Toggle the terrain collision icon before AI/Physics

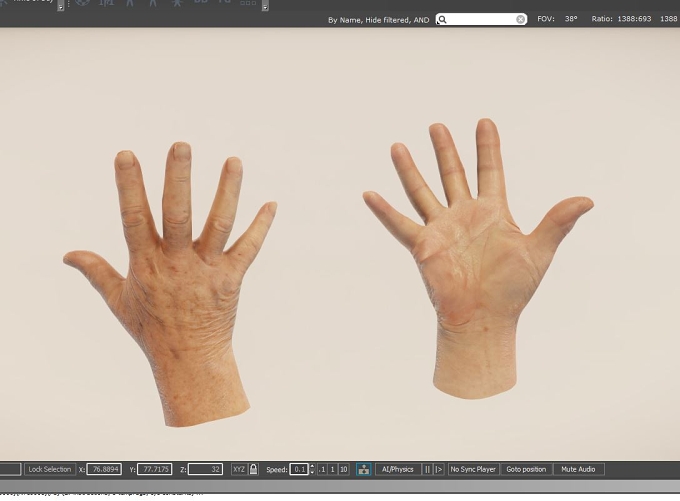pyautogui.click(x=363, y=469)
